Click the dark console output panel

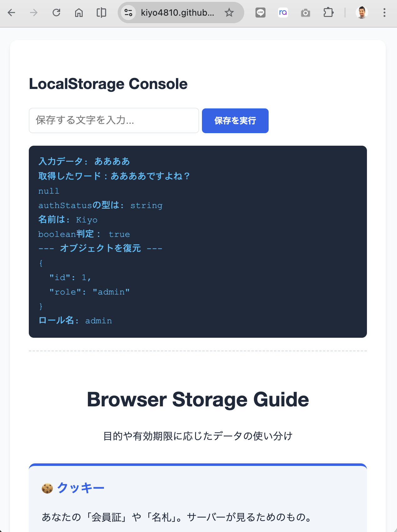[x=198, y=241]
